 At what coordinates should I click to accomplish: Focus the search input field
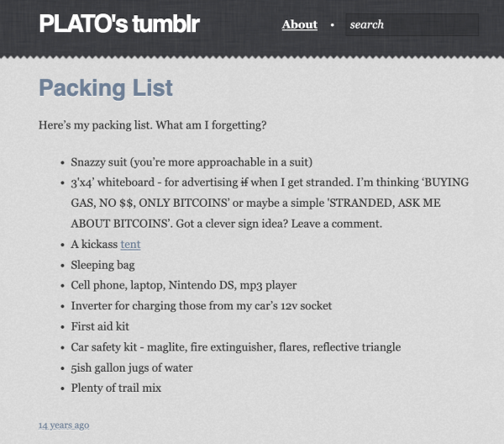tap(412, 24)
